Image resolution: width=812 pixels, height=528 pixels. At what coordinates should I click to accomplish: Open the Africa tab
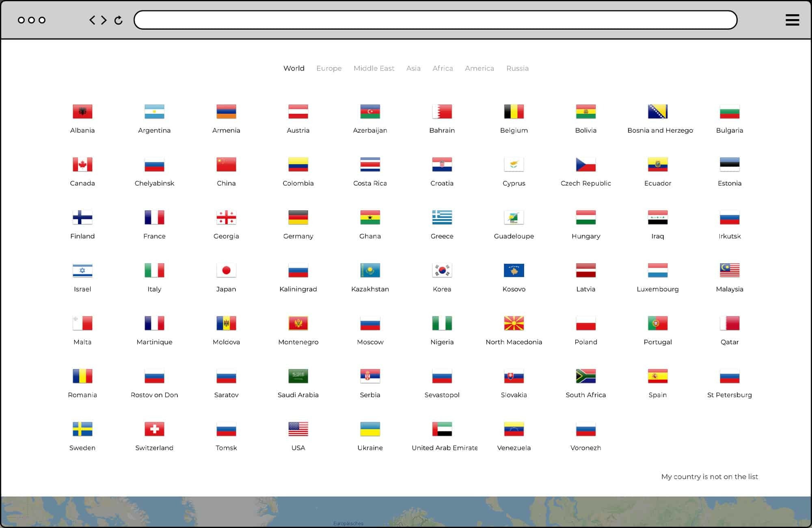[x=443, y=68]
